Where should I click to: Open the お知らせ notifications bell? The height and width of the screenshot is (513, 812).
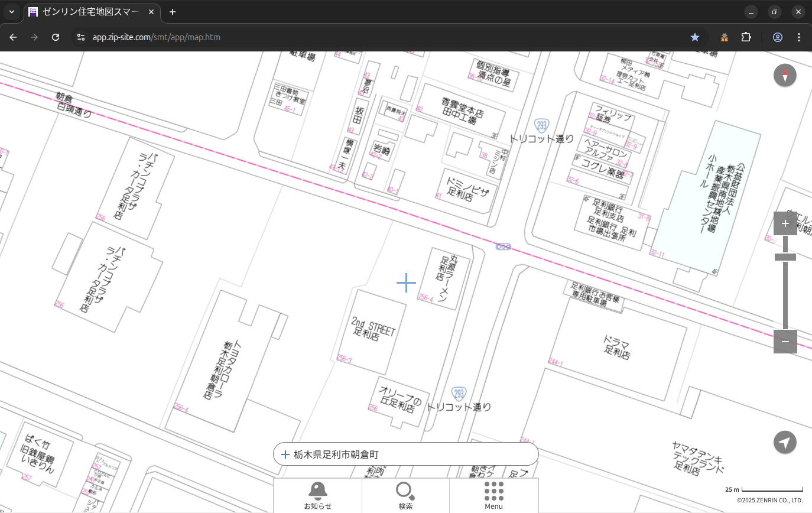(317, 495)
